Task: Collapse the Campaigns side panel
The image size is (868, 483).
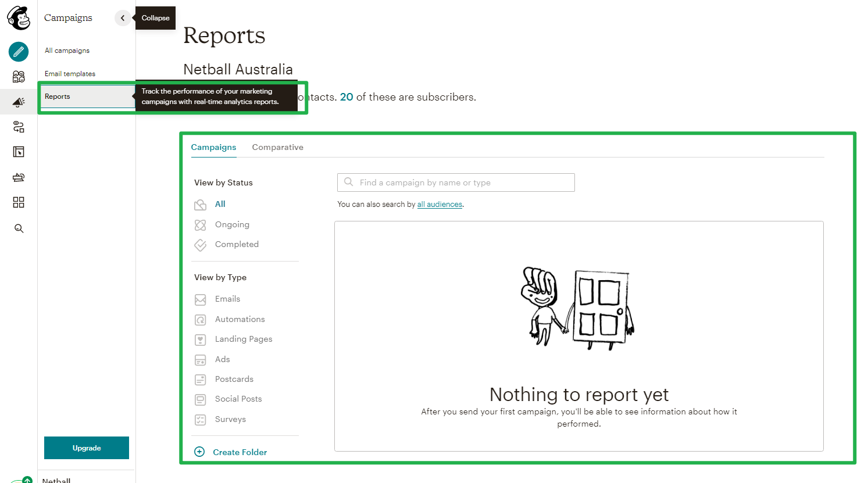Action: 122,18
